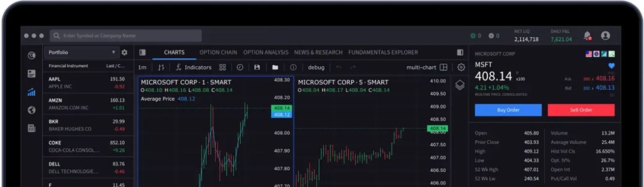Open the globe markets sidebar icon

coord(31,110)
